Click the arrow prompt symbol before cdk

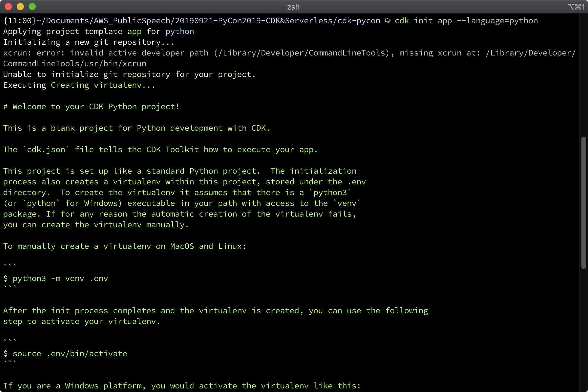coord(388,21)
